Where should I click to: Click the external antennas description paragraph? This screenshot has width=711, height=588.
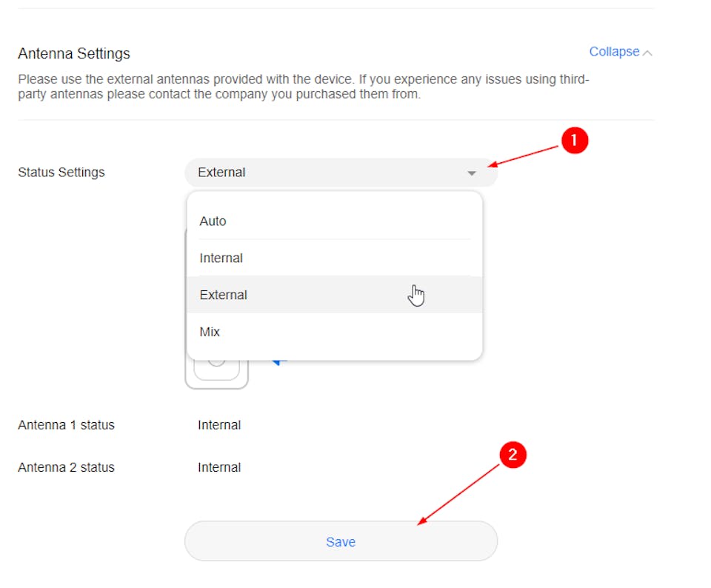304,87
